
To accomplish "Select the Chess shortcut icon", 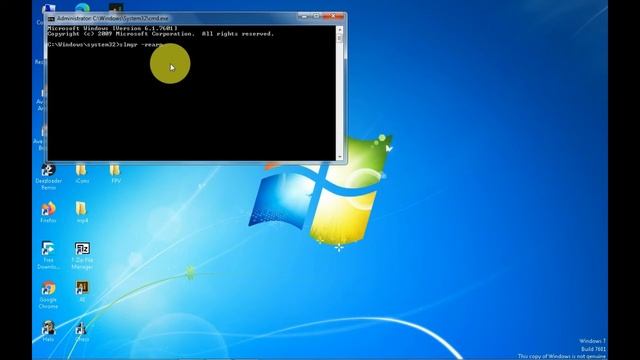I will point(81,331).
